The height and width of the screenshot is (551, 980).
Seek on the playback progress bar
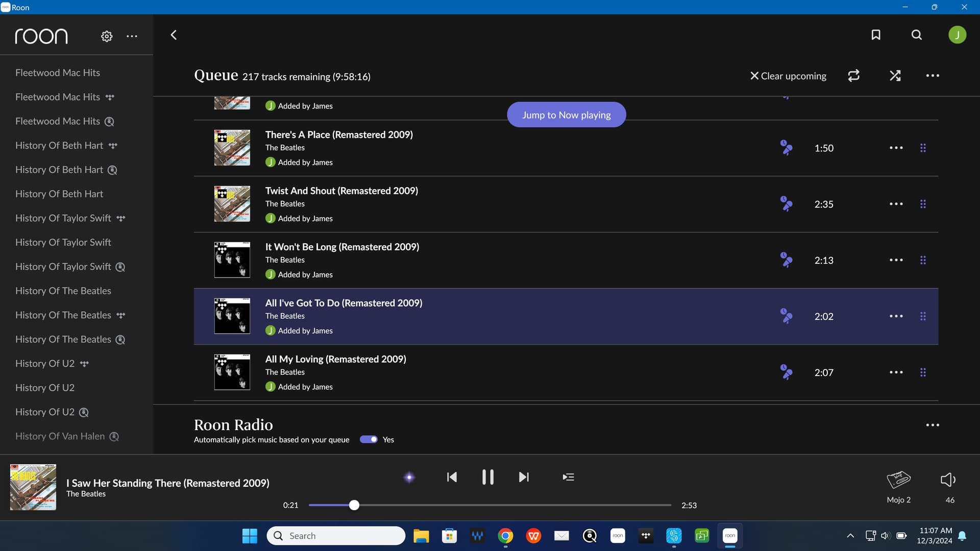[490, 505]
